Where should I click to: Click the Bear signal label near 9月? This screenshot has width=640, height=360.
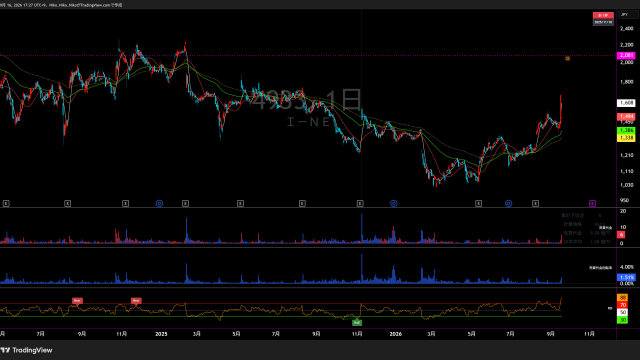(x=77, y=300)
